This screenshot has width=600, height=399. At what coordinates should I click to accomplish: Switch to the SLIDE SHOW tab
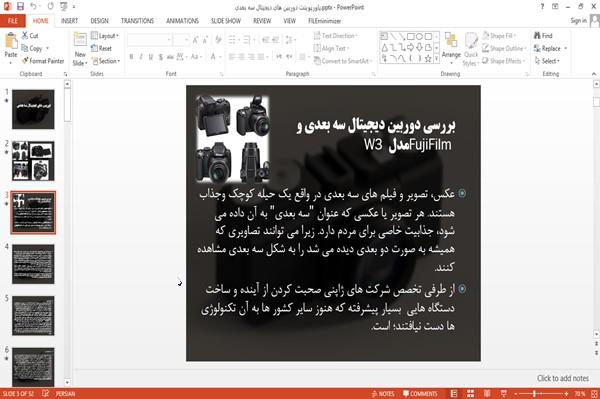pos(226,21)
